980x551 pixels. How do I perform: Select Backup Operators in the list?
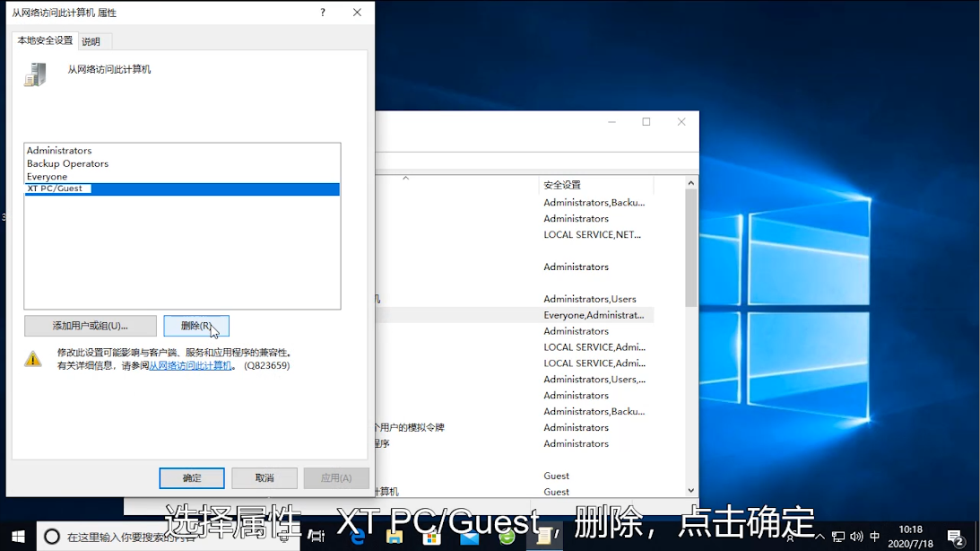click(x=68, y=164)
